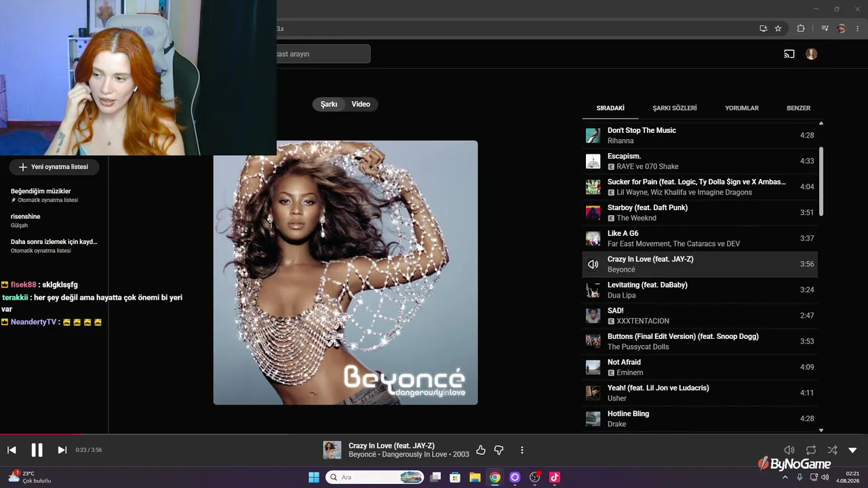
Task: Switch to the Şarkı (song) mode
Action: 329,104
